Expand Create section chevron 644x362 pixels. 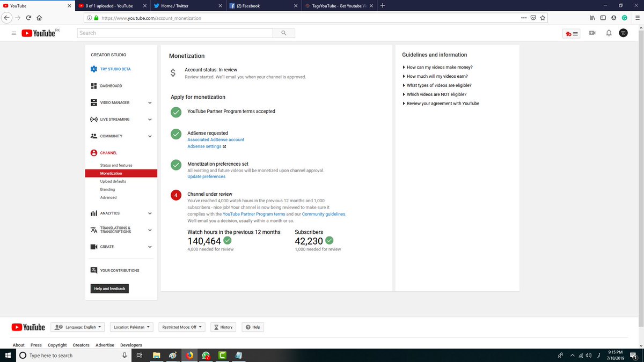point(150,247)
